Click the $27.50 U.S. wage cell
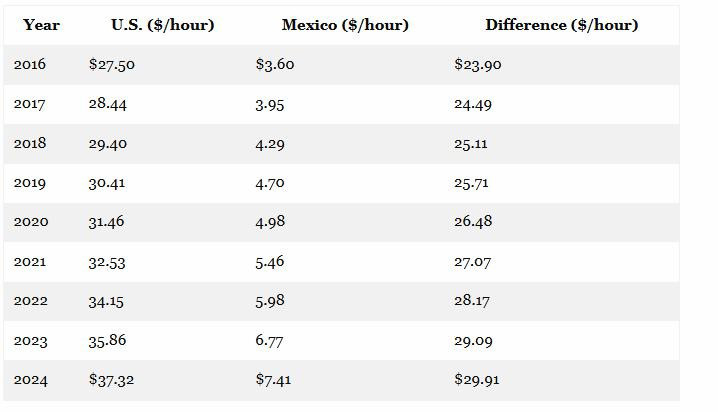 [112, 65]
